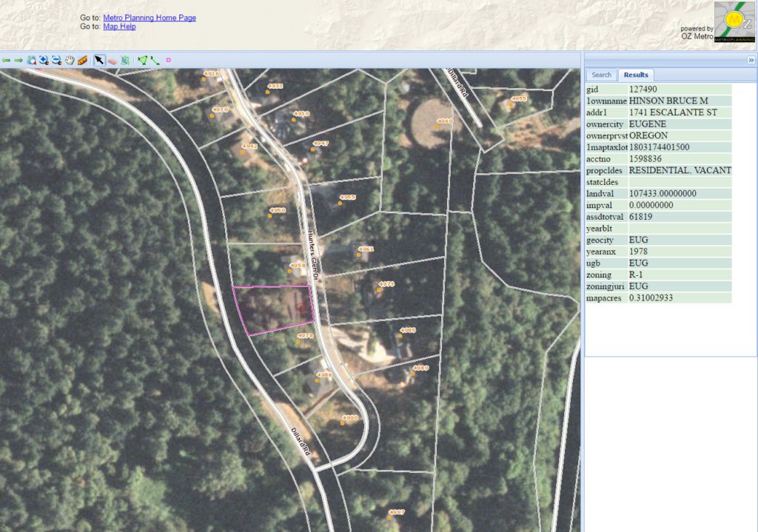Select the zoom out magnifier tool

click(56, 60)
